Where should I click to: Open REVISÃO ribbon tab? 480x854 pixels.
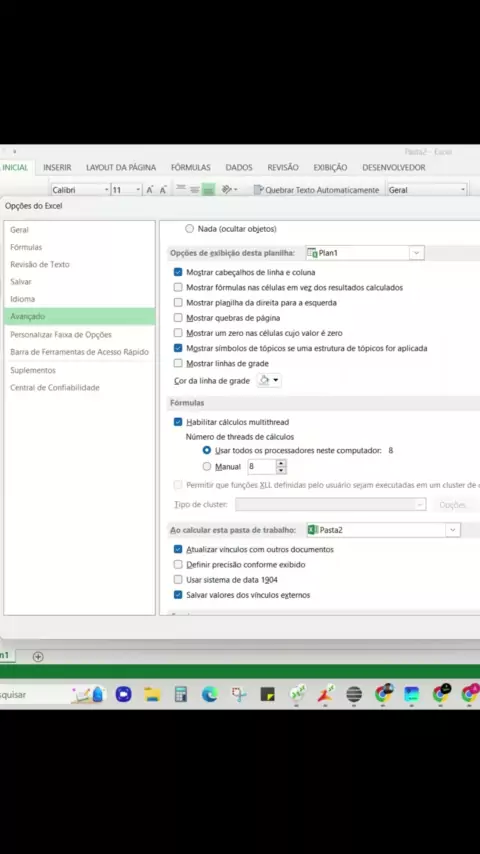pos(283,168)
